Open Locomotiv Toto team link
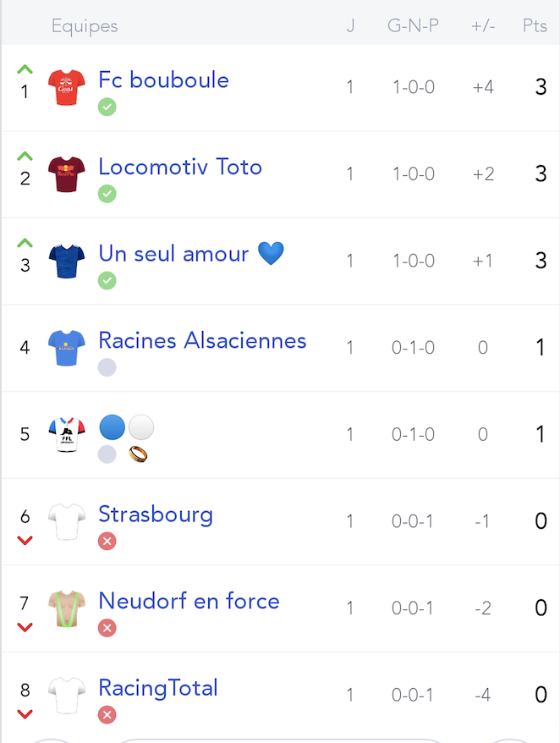The height and width of the screenshot is (743, 560). [180, 167]
